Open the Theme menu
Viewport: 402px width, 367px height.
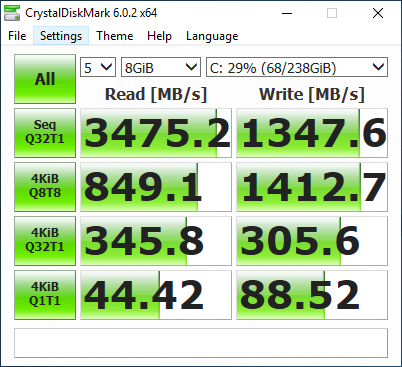(115, 36)
